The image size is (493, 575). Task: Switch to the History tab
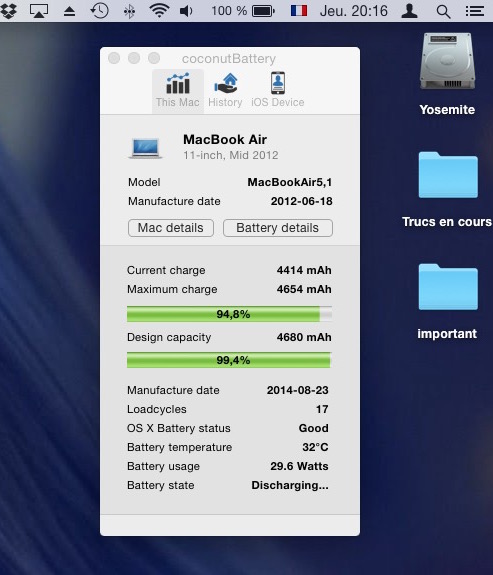[x=225, y=91]
